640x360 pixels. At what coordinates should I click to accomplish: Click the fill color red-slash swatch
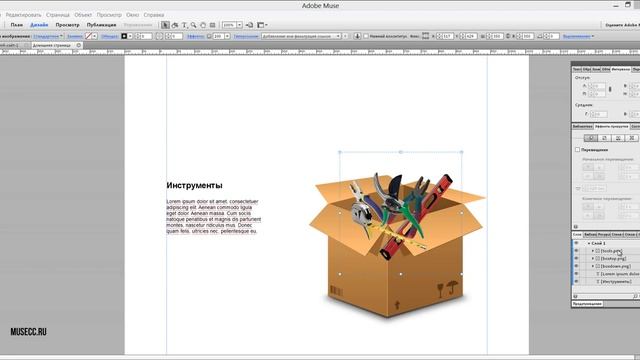(x=88, y=36)
